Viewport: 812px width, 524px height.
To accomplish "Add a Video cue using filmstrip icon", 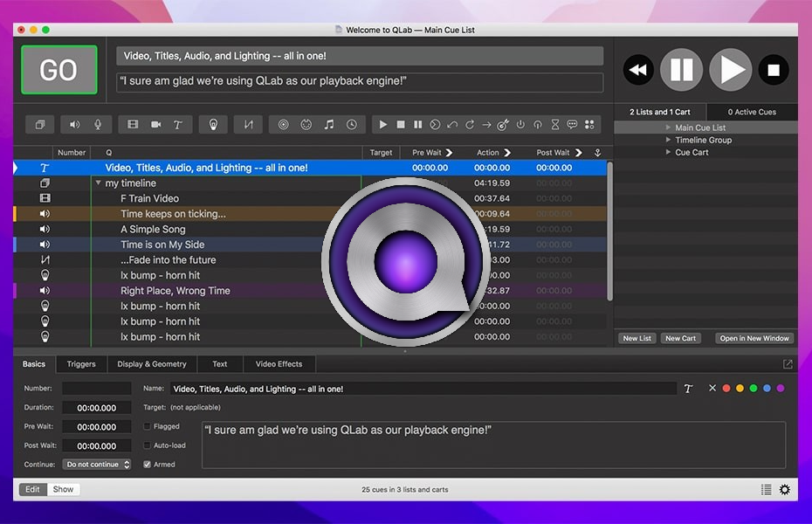I will point(133,125).
